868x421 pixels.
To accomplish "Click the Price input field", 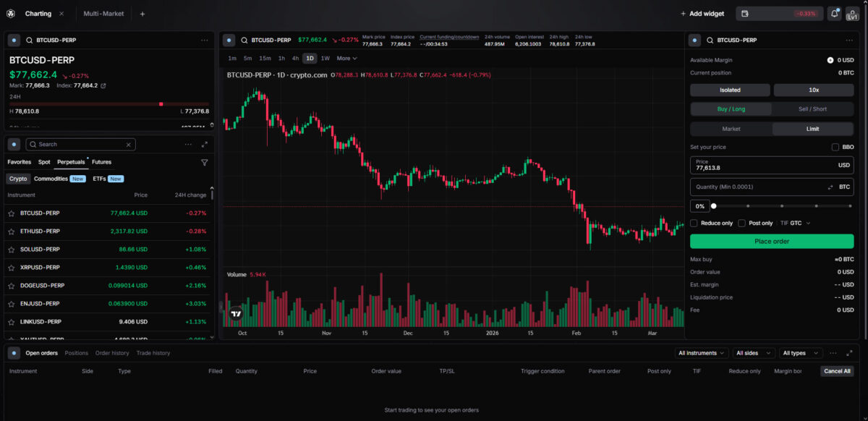I will 772,165.
